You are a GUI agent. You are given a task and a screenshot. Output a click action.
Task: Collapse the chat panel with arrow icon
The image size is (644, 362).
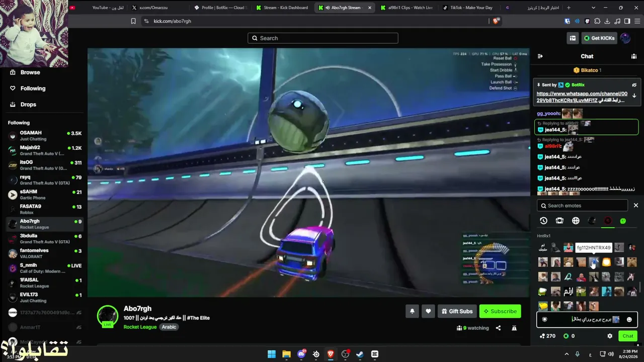pyautogui.click(x=540, y=56)
